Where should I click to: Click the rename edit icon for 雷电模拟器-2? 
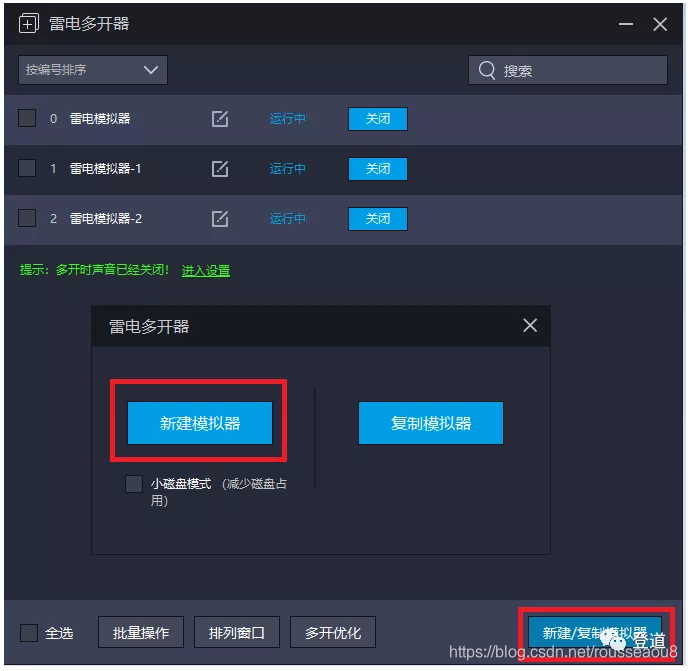(x=220, y=219)
